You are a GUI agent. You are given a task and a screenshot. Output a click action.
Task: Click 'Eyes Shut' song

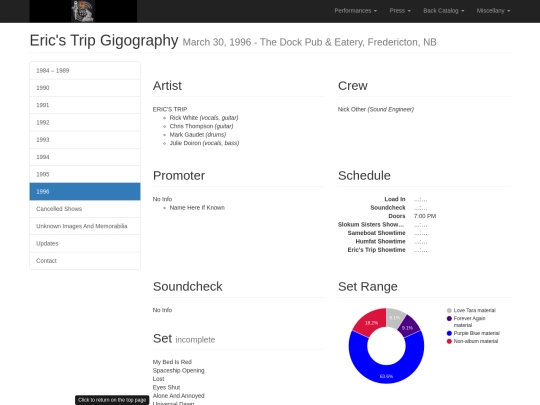(x=166, y=387)
